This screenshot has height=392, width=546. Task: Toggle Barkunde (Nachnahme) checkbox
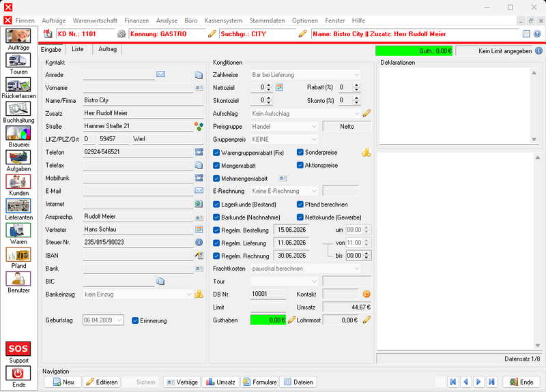(x=216, y=217)
